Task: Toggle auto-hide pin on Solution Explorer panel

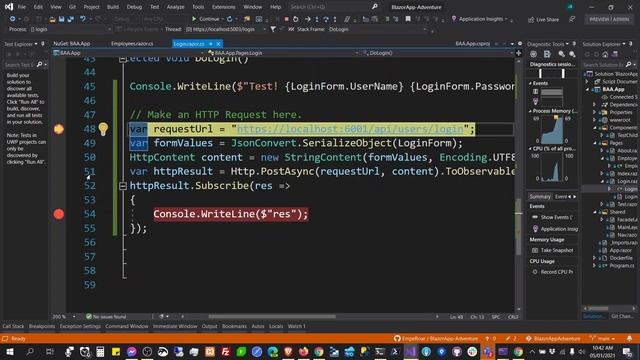Action: point(630,44)
